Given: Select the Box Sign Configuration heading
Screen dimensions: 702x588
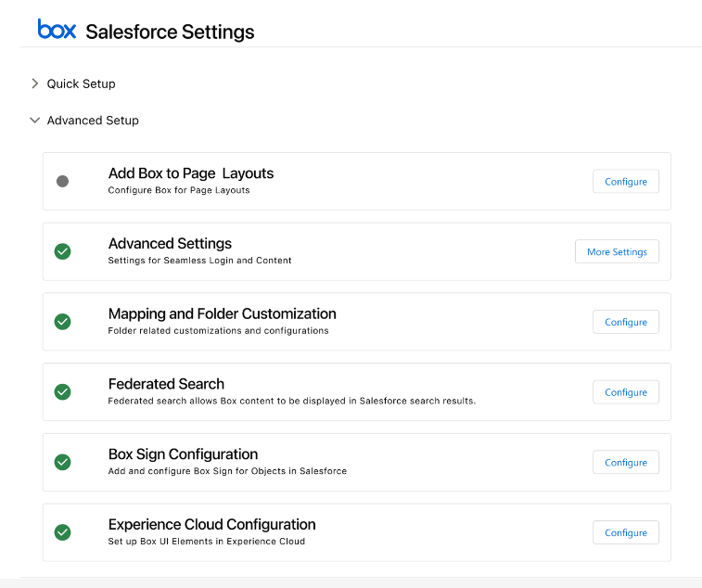Looking at the screenshot, I should click(x=183, y=454).
